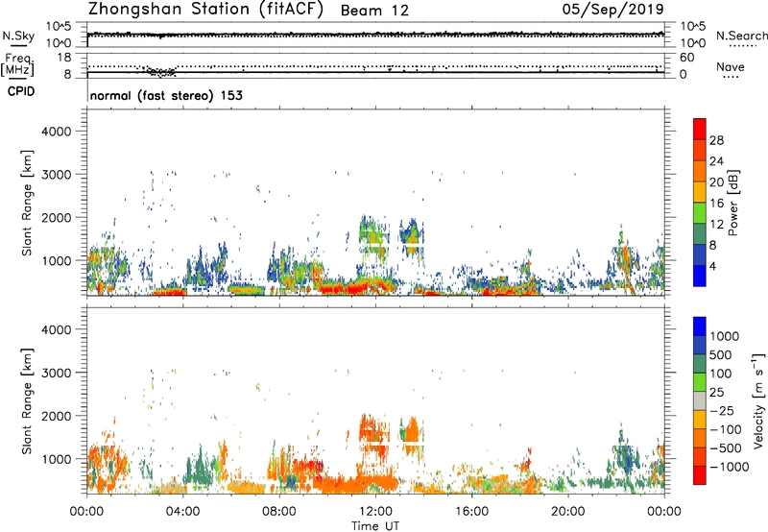Click the '04:00' time tick label
The height and width of the screenshot is (532, 768).
point(182,512)
